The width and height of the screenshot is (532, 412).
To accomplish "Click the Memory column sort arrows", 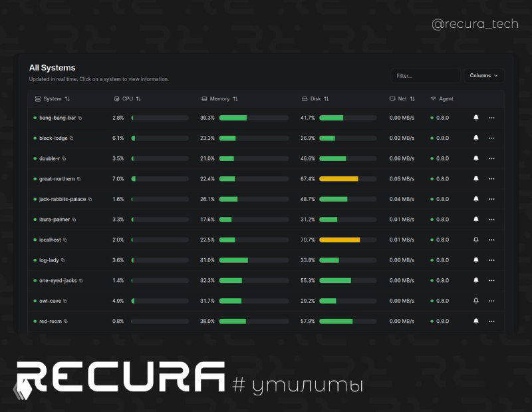I will point(235,99).
